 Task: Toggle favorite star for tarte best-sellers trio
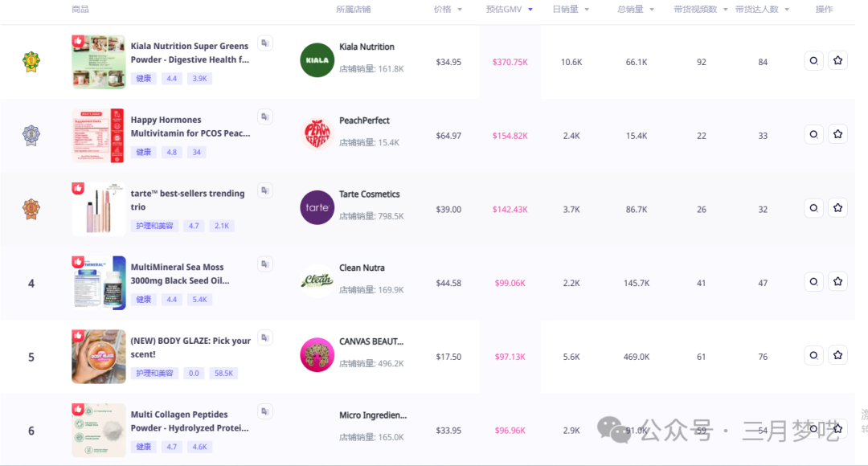(x=837, y=208)
